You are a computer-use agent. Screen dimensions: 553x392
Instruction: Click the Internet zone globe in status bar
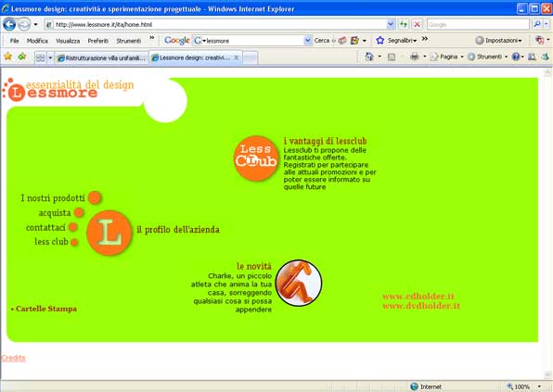(415, 386)
